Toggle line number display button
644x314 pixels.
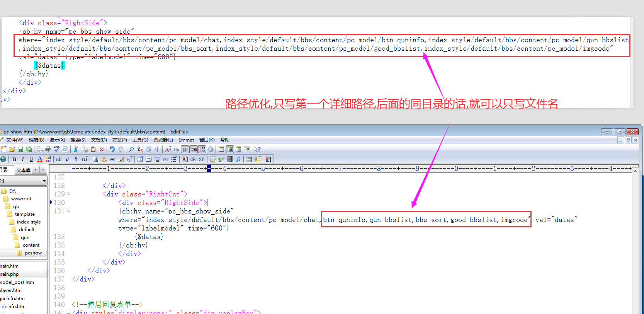click(x=202, y=149)
